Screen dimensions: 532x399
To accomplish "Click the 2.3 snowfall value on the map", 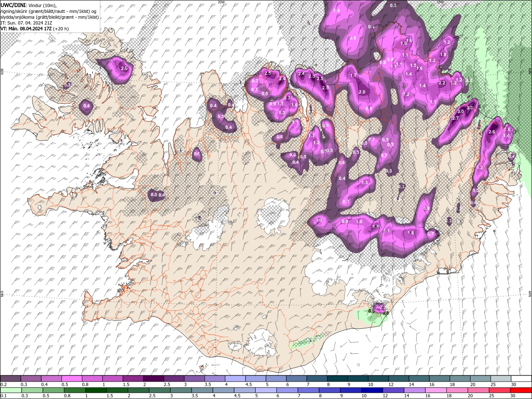I will pos(287,98).
